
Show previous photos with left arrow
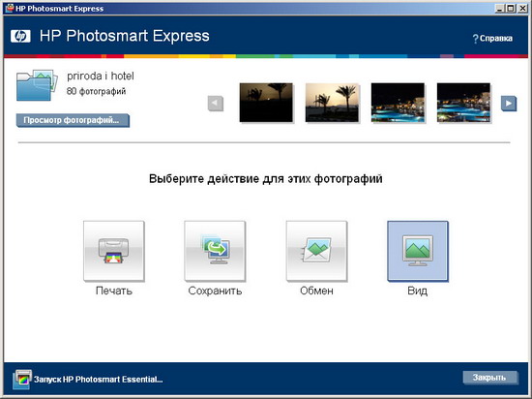coord(216,104)
